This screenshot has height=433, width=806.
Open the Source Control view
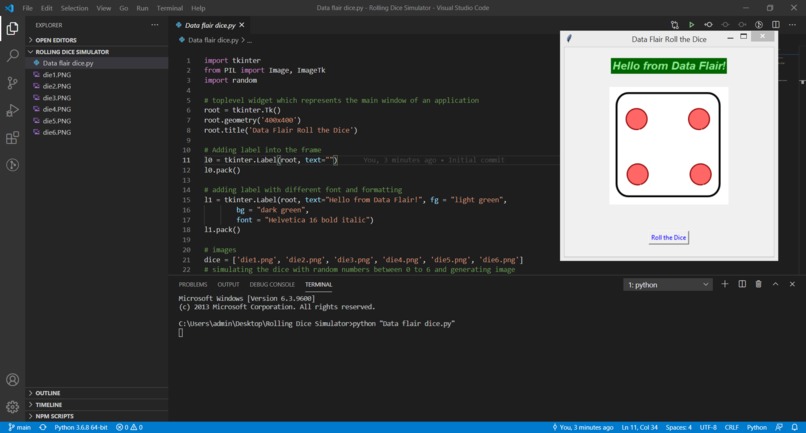(12, 83)
